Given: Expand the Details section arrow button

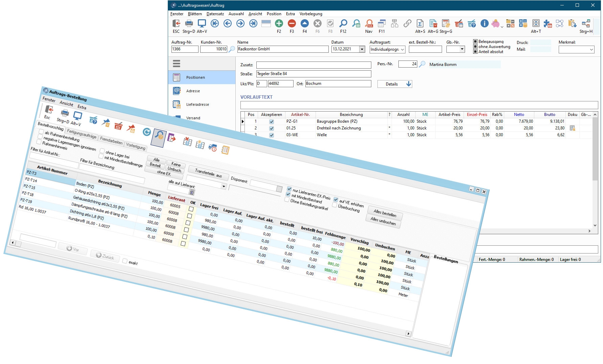Looking at the screenshot, I should pyautogui.click(x=395, y=84).
